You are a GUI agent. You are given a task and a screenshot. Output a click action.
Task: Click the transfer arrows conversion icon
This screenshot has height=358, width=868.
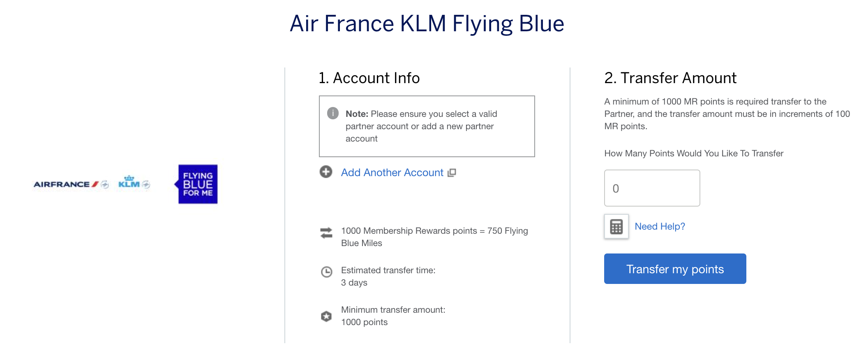tap(326, 233)
